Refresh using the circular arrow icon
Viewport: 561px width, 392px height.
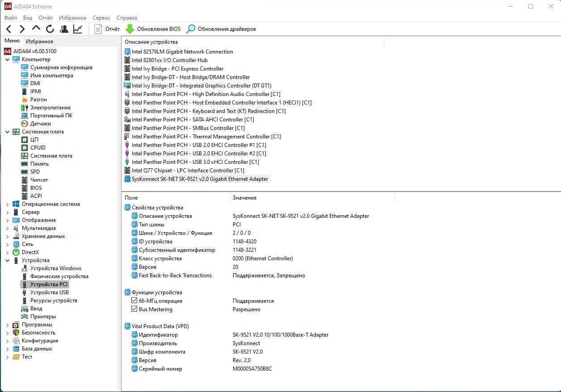[50, 29]
